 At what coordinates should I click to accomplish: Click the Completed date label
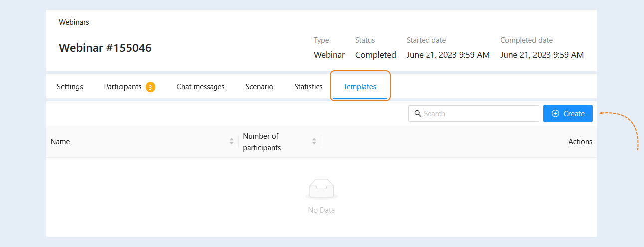pos(526,40)
